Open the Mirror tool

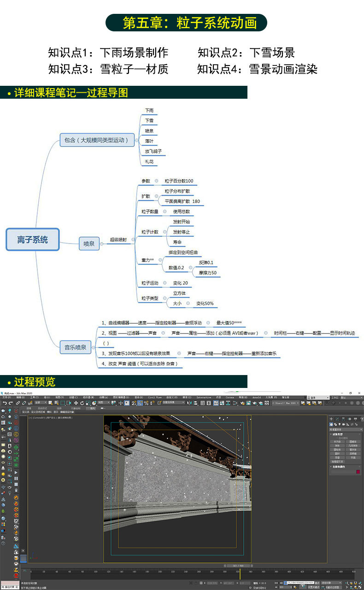coord(189,403)
